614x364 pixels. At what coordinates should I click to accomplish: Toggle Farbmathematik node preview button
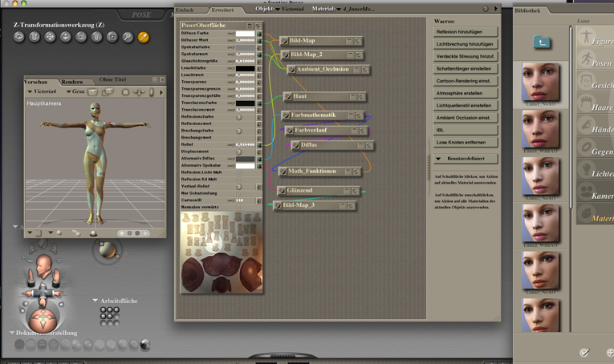point(359,115)
